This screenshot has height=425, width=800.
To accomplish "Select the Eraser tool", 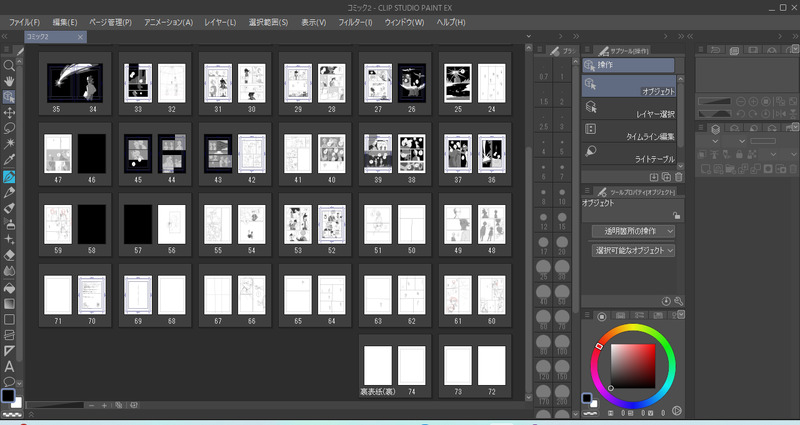I will 9,256.
